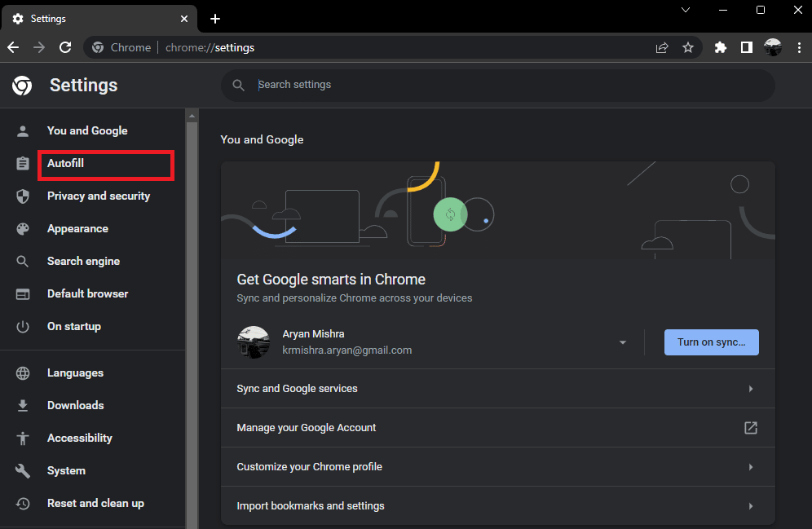This screenshot has height=529, width=812.
Task: Click the power icon for On startup
Action: pyautogui.click(x=23, y=327)
